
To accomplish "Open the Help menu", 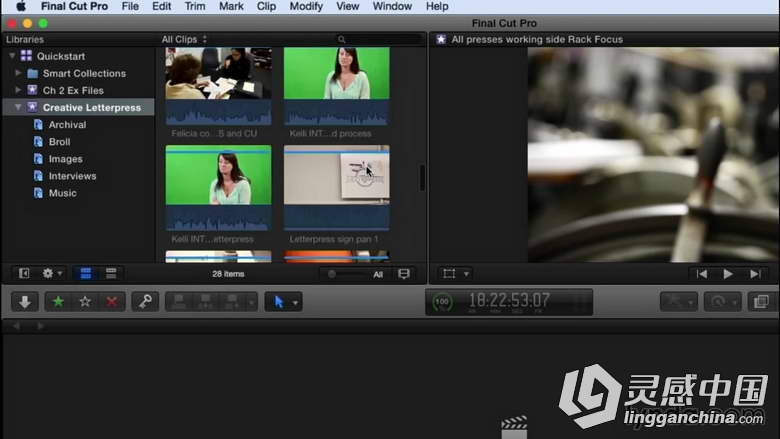I will pos(437,6).
